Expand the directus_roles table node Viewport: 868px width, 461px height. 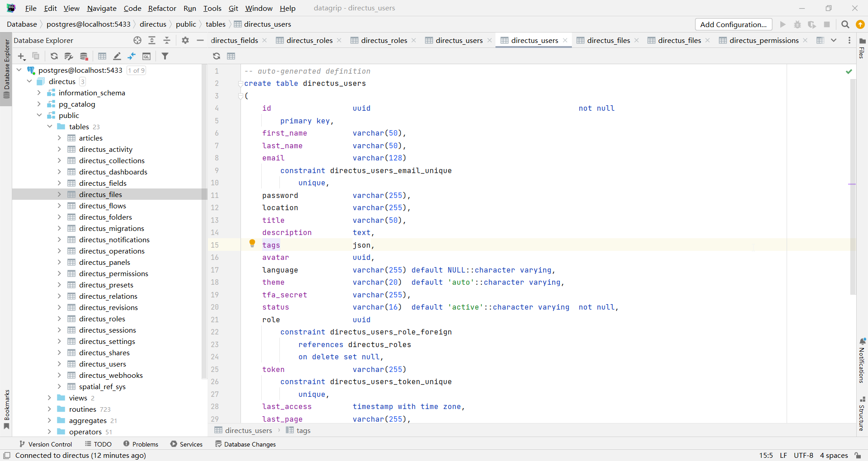[x=59, y=319]
